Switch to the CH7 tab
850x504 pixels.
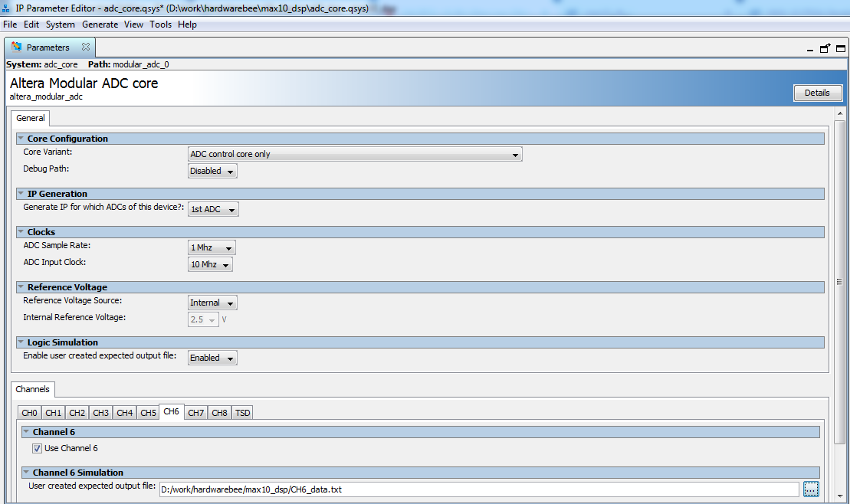[x=195, y=413]
